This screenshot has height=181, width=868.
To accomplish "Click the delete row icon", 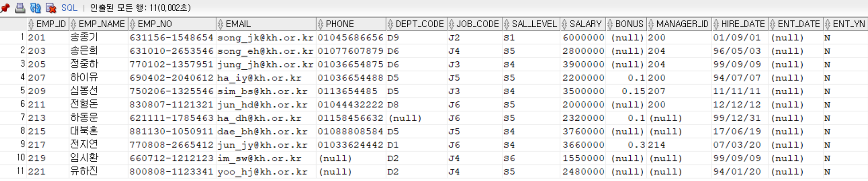I will pyautogui.click(x=51, y=8).
